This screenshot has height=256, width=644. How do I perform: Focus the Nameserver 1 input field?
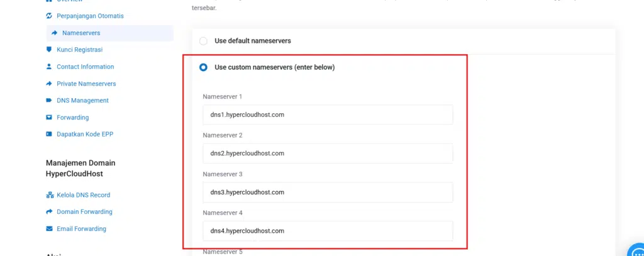coord(328,114)
